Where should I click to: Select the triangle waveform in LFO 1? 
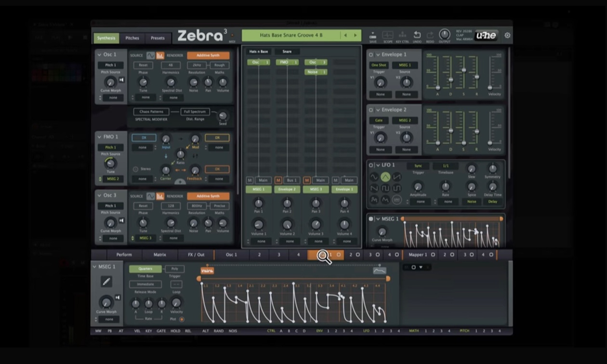pos(386,177)
